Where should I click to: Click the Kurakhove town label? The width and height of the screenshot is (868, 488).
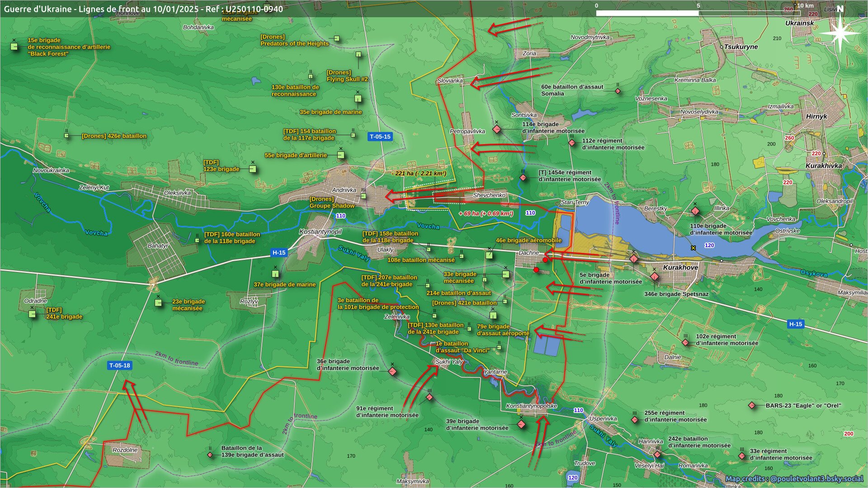(x=680, y=267)
